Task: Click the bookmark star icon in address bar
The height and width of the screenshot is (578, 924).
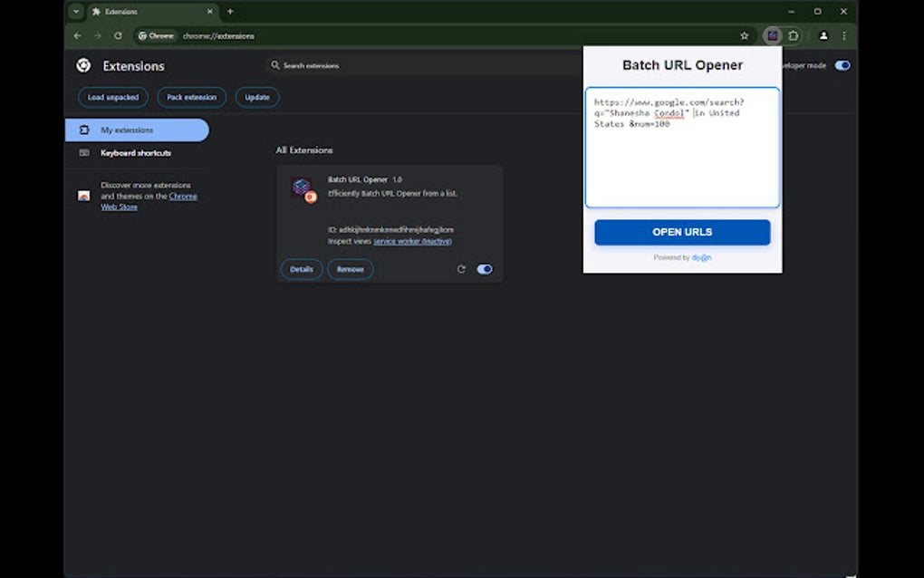Action: coord(745,35)
